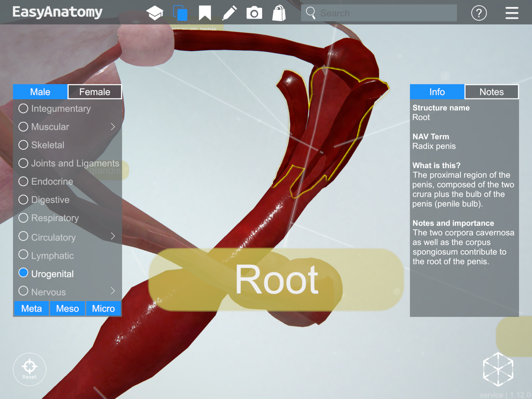Click the large Root label
Viewport: 532px width, 399px height.
(277, 280)
